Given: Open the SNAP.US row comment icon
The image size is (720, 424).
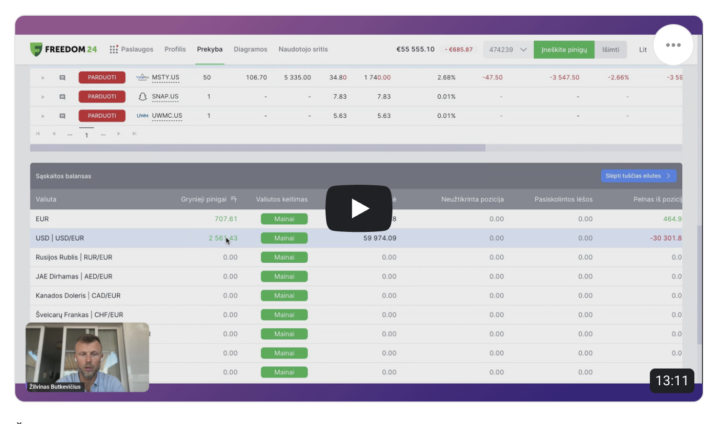Looking at the screenshot, I should (x=62, y=97).
